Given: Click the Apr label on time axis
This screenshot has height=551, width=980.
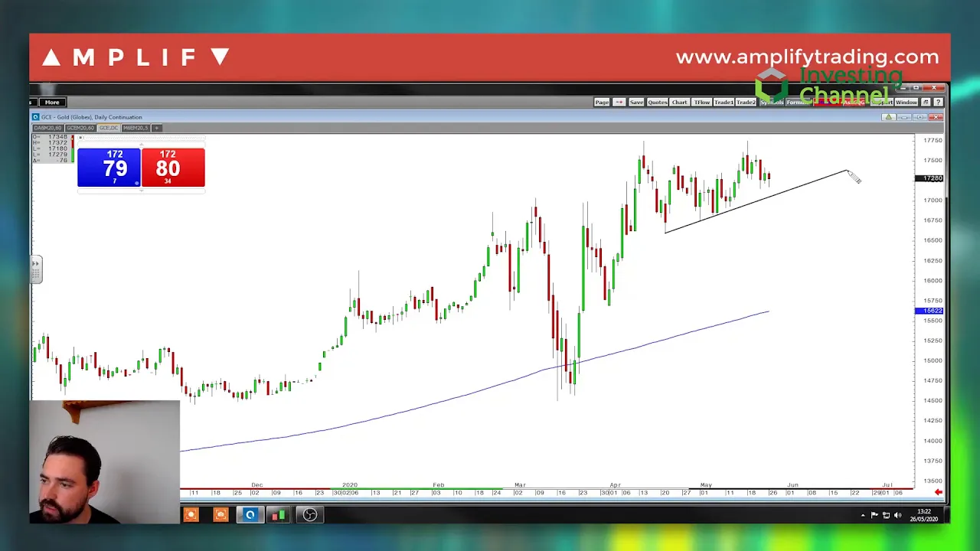Looking at the screenshot, I should click(616, 484).
